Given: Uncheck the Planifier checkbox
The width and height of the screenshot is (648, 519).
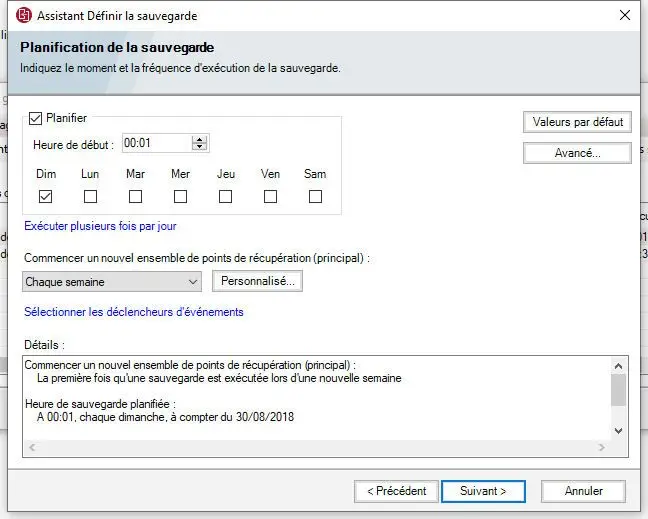Looking at the screenshot, I should (36, 119).
